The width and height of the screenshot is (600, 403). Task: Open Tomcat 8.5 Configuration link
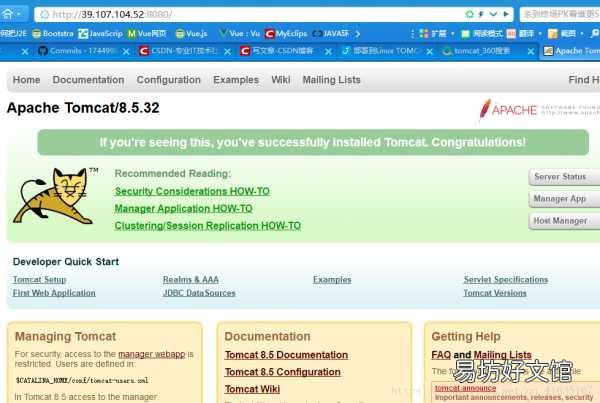click(283, 372)
